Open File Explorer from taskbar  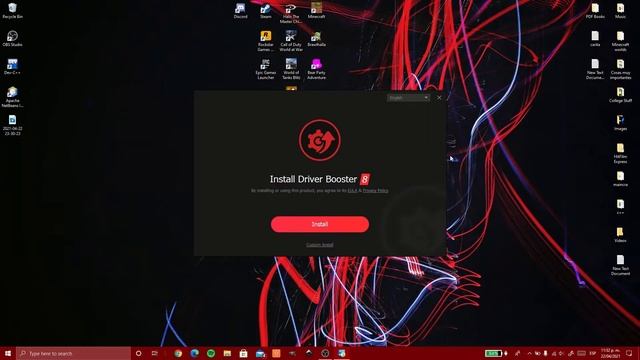click(x=227, y=353)
